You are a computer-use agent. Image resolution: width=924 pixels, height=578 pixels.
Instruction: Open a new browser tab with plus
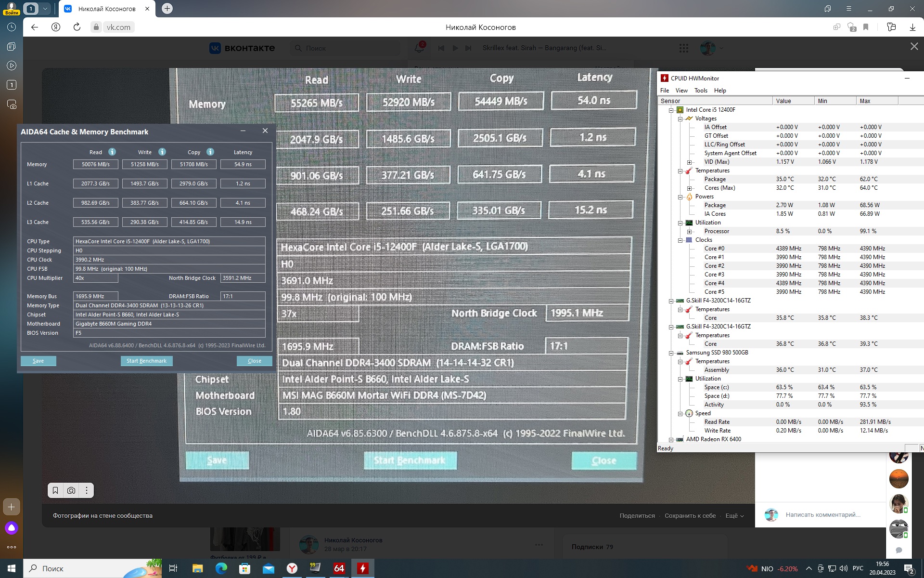167,8
